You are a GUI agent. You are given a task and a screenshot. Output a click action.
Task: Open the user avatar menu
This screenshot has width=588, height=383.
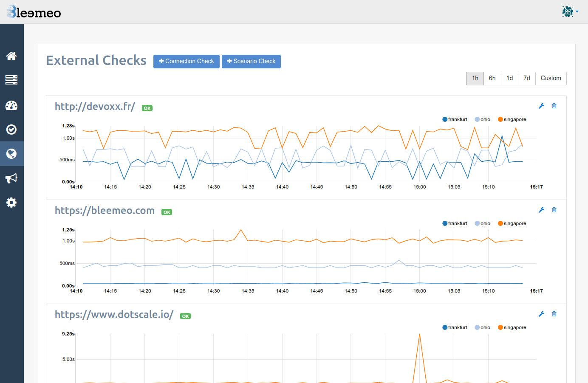[570, 11]
